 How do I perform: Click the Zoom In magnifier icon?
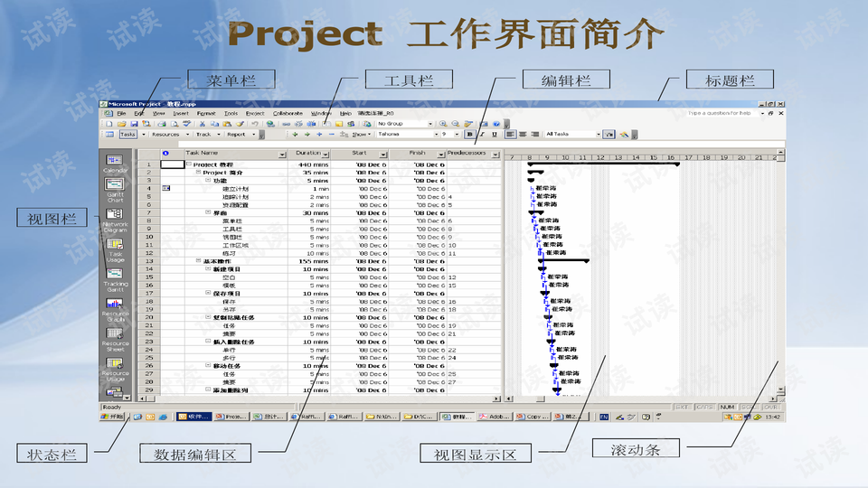[x=443, y=124]
